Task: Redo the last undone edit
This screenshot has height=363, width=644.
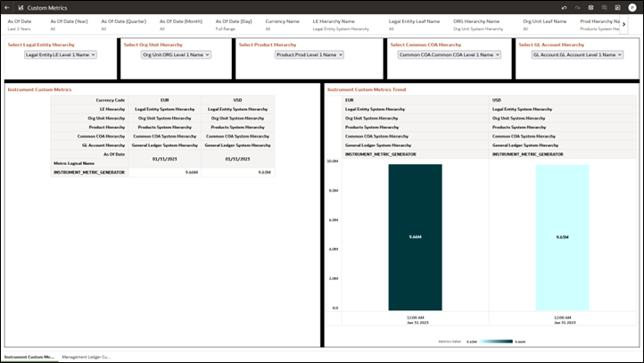Action: (577, 7)
